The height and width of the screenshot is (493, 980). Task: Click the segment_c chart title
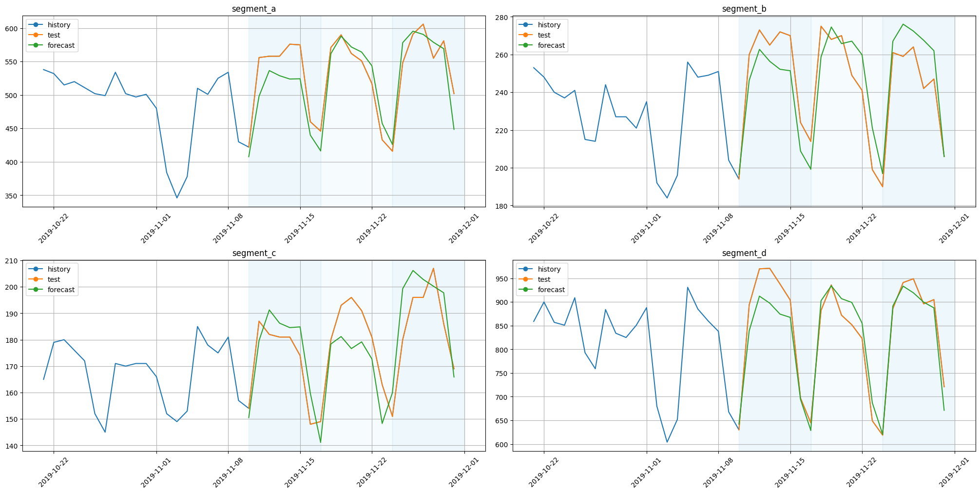point(254,253)
